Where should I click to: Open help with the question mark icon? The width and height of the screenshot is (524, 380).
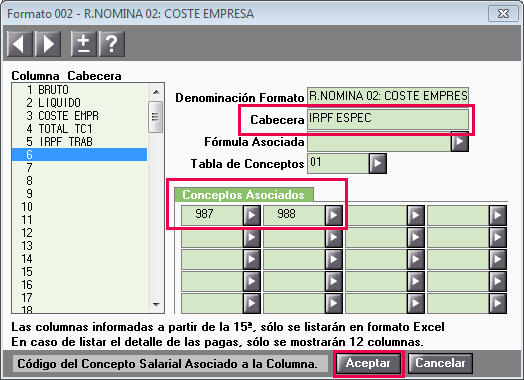pyautogui.click(x=112, y=44)
